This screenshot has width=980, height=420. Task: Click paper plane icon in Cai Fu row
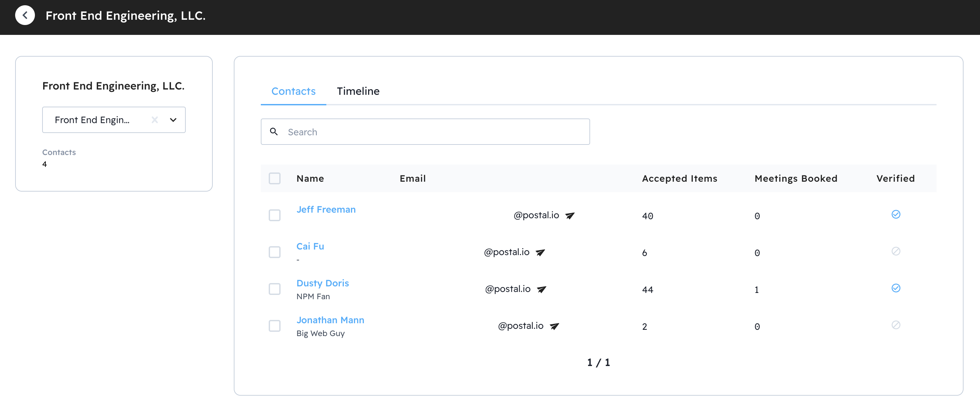[540, 252]
